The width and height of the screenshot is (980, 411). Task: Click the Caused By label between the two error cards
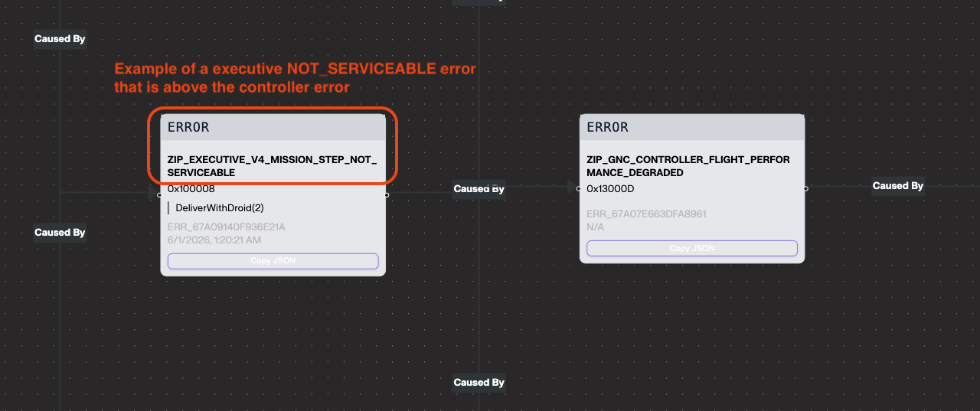[479, 188]
